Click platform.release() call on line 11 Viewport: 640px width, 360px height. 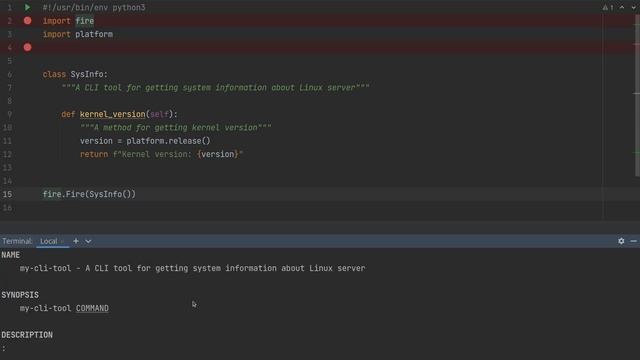click(168, 141)
